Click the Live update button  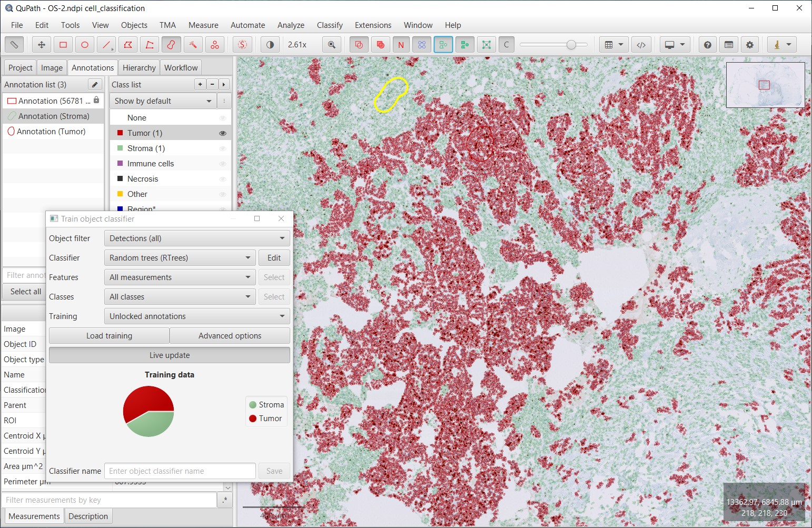click(170, 355)
